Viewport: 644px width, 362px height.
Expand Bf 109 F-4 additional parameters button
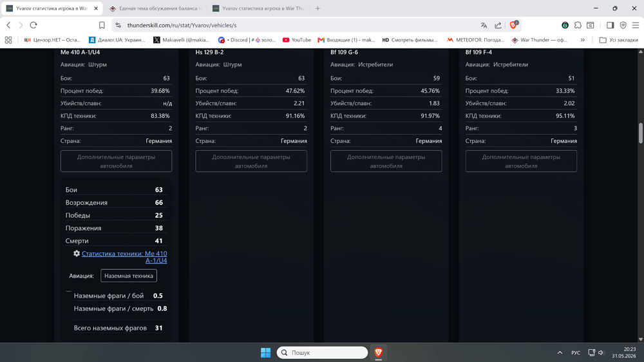click(x=521, y=161)
